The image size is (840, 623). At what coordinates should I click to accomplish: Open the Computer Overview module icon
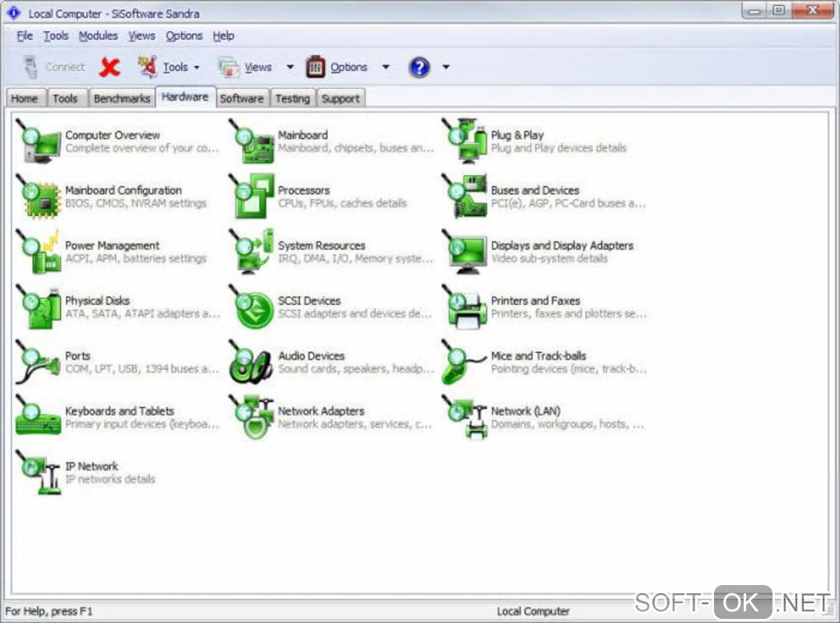pos(39,141)
